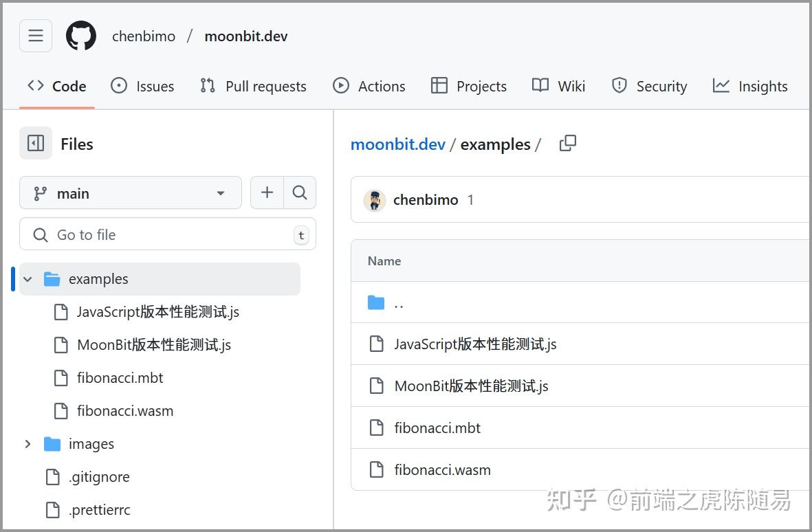The image size is (812, 532).
Task: Click inside the Go to file field
Action: [x=168, y=234]
